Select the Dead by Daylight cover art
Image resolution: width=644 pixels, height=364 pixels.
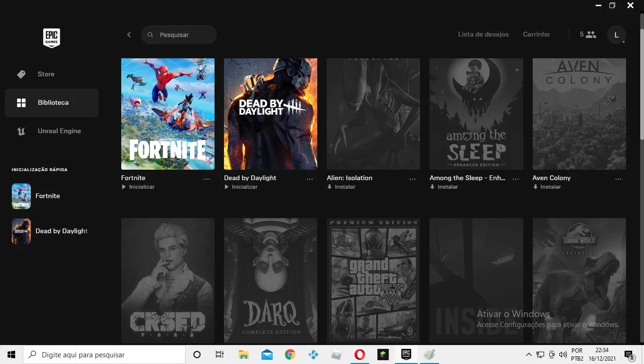270,114
